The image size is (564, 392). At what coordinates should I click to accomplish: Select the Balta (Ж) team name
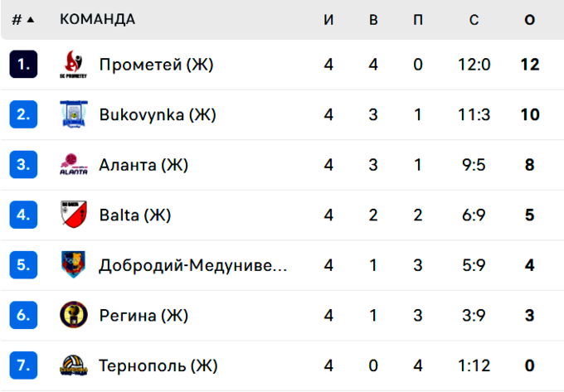[x=134, y=215]
